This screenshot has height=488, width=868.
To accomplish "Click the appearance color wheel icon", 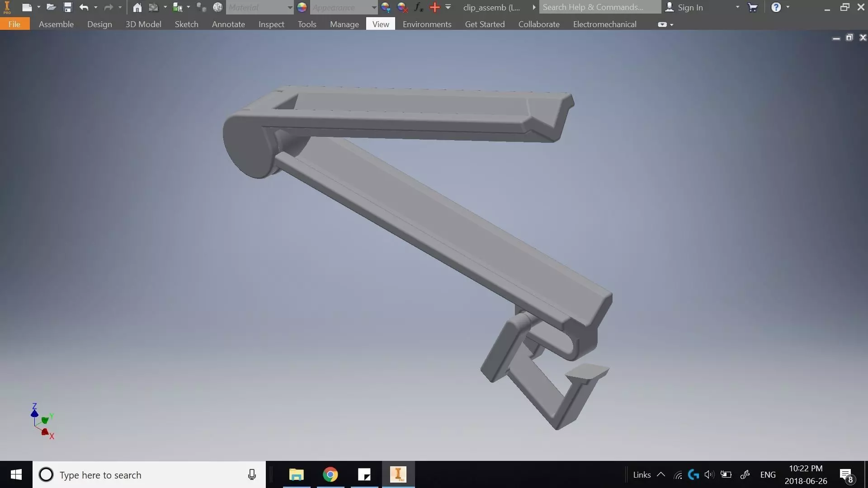I will coord(302,7).
